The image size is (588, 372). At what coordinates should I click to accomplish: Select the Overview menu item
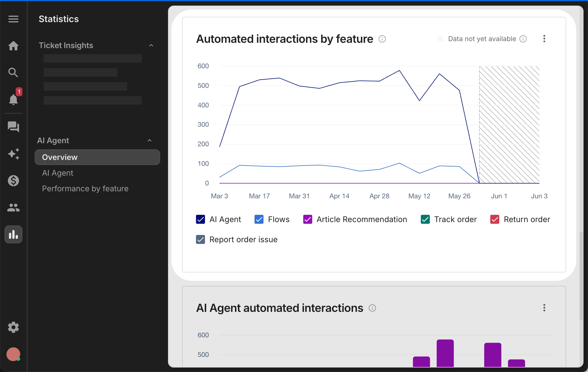click(97, 157)
